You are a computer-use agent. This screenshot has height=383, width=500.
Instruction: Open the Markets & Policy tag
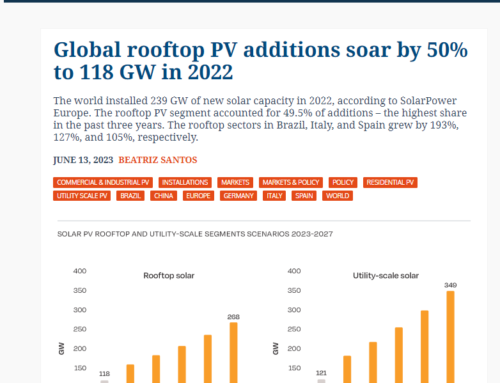(x=291, y=182)
